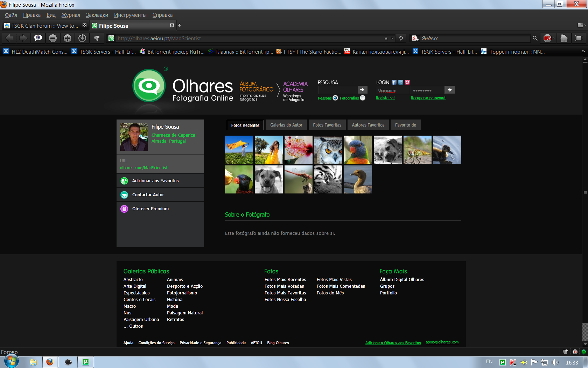Reload the page with the refresh icon
This screenshot has height=368, width=588.
(401, 38)
